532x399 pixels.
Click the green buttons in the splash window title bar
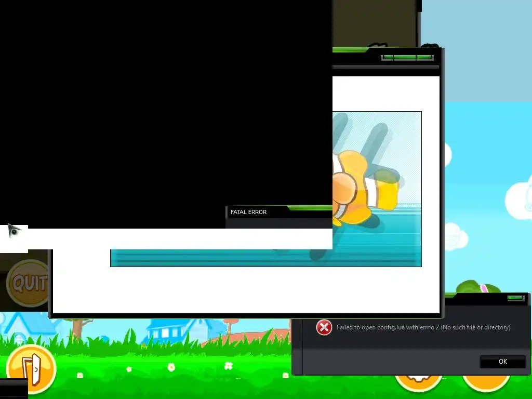pos(407,57)
